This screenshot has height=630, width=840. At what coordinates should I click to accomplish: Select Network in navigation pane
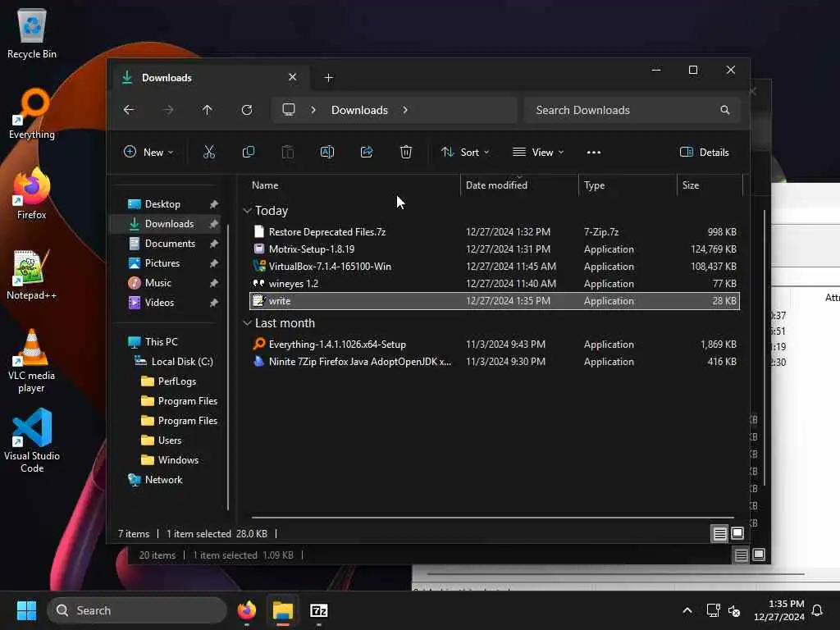pyautogui.click(x=163, y=480)
